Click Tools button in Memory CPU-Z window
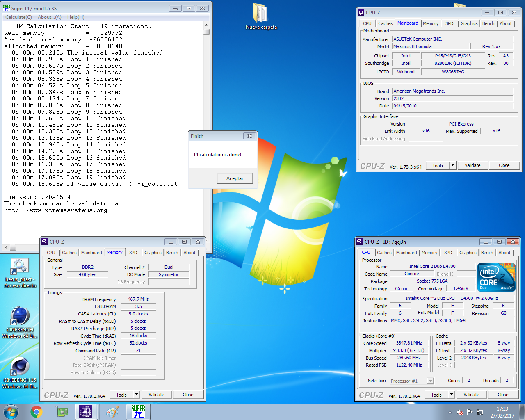 (121, 395)
